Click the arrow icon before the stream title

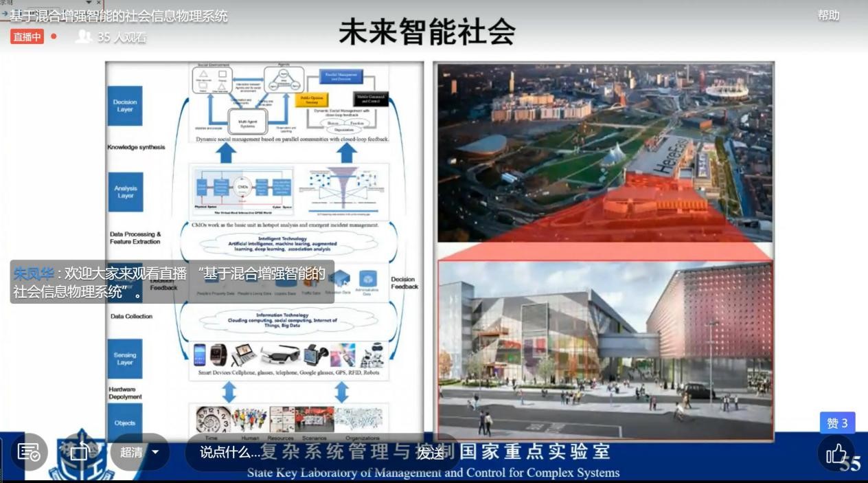pos(5,14)
